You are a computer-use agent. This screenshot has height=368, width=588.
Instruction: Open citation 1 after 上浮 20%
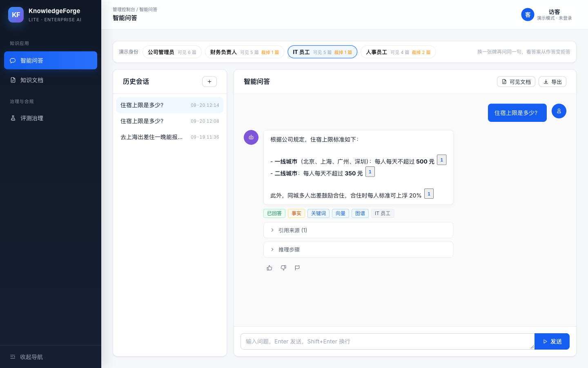(429, 194)
